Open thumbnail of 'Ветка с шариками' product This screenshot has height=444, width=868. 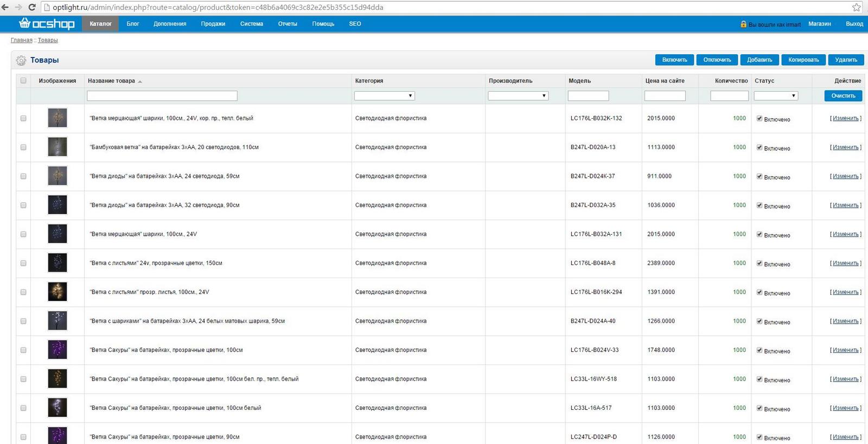click(x=58, y=321)
